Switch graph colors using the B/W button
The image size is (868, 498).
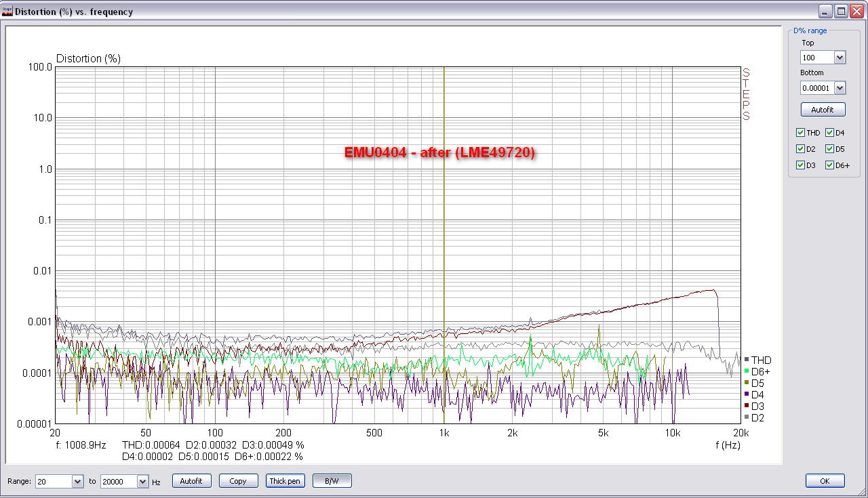tap(332, 480)
